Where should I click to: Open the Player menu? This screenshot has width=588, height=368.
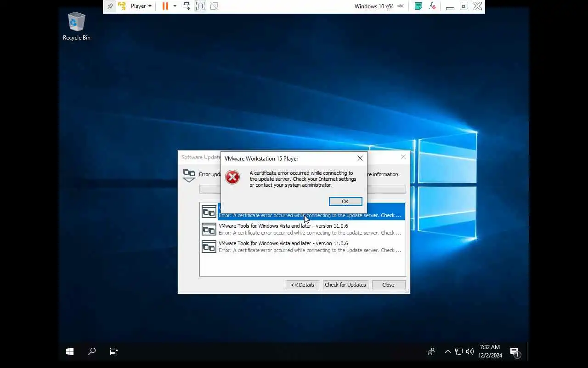point(141,6)
